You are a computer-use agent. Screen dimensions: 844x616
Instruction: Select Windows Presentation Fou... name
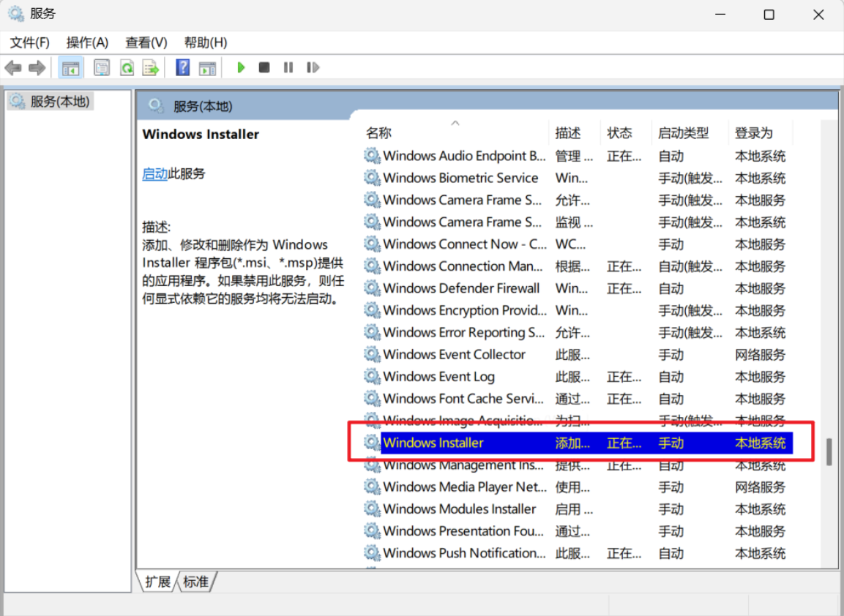click(x=463, y=530)
